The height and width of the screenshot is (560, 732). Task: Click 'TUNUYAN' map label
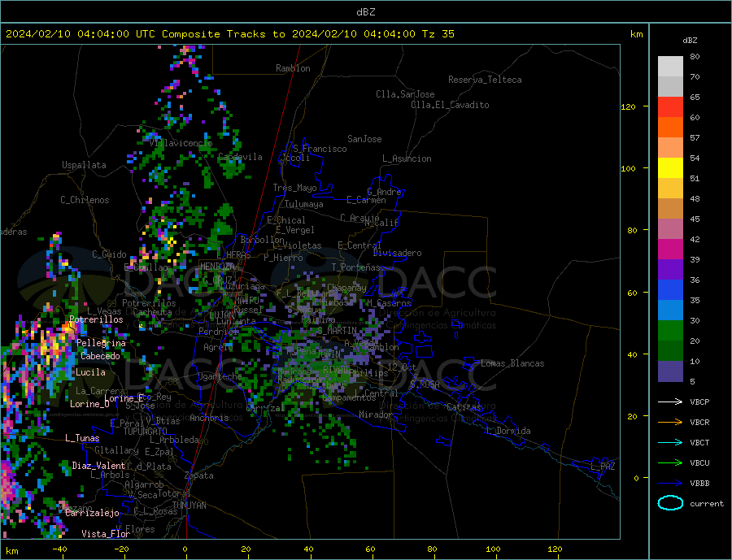(189, 506)
